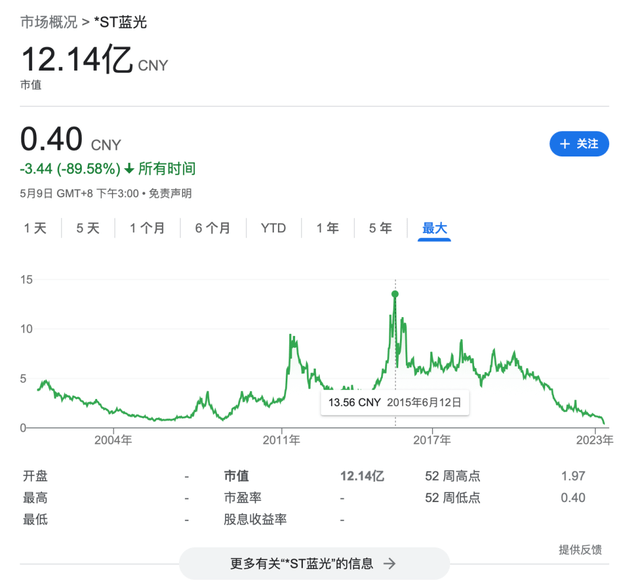640x588 pixels.
Task: Select the 5 天 time range tab
Action: pyautogui.click(x=88, y=228)
